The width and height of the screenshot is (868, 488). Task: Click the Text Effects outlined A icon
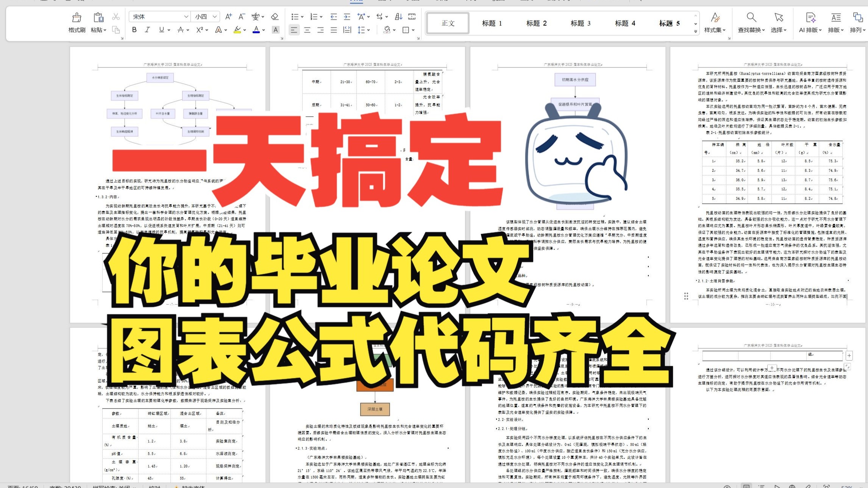pyautogui.click(x=219, y=30)
